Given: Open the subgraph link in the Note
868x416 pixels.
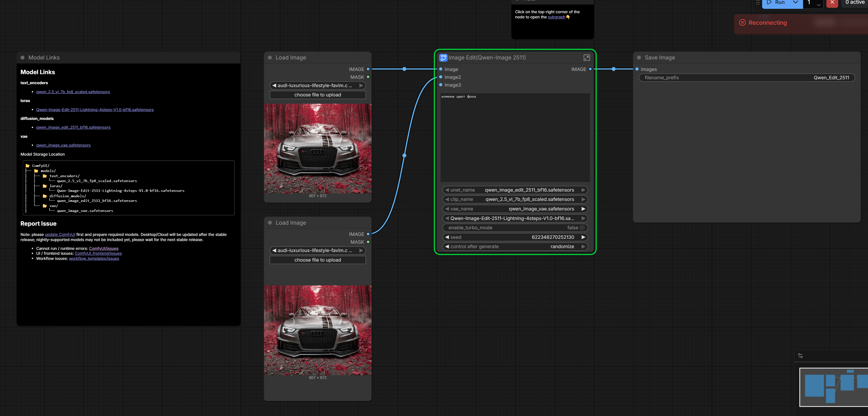Looking at the screenshot, I should [556, 17].
